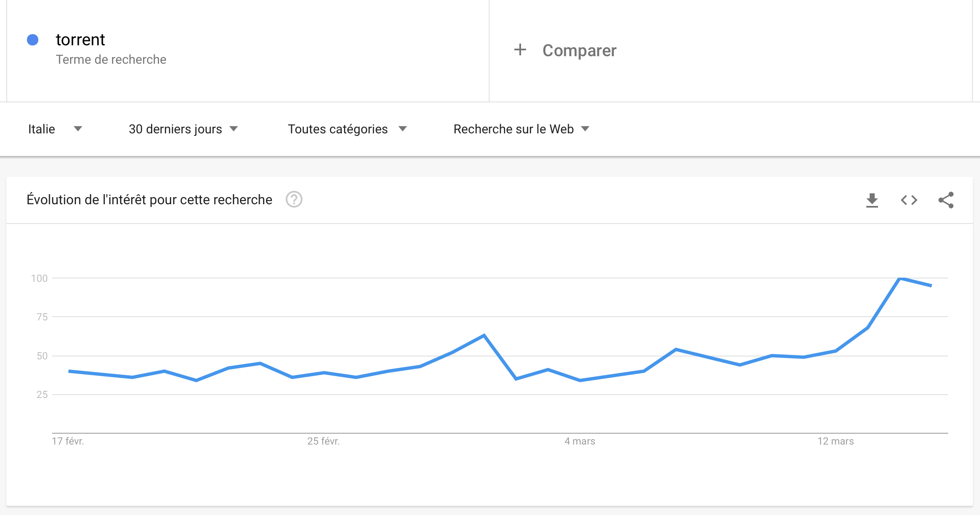Click the plus icon beside Comparer
980x515 pixels.
pyautogui.click(x=520, y=49)
